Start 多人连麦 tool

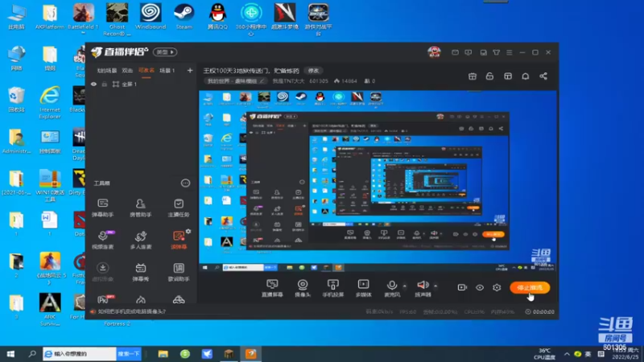coord(140,240)
